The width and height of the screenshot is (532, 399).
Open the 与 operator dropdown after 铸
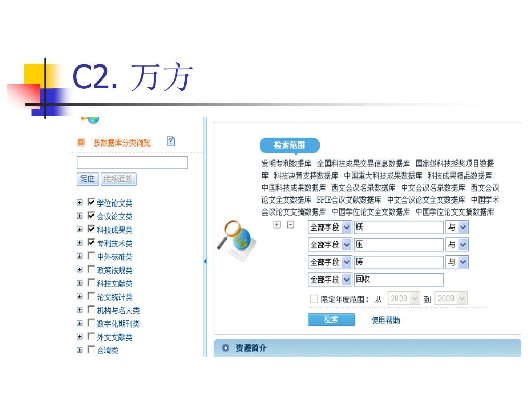(457, 262)
